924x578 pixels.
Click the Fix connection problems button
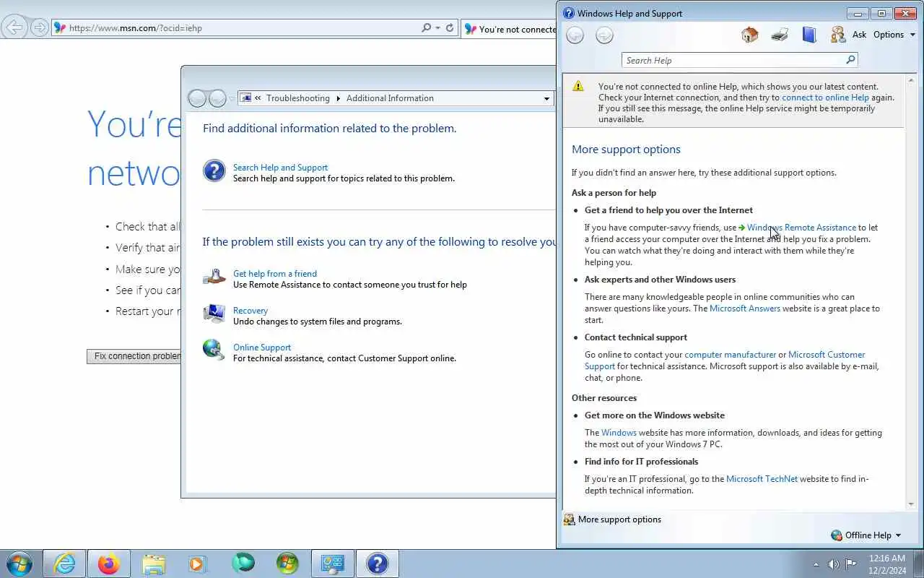pos(134,356)
